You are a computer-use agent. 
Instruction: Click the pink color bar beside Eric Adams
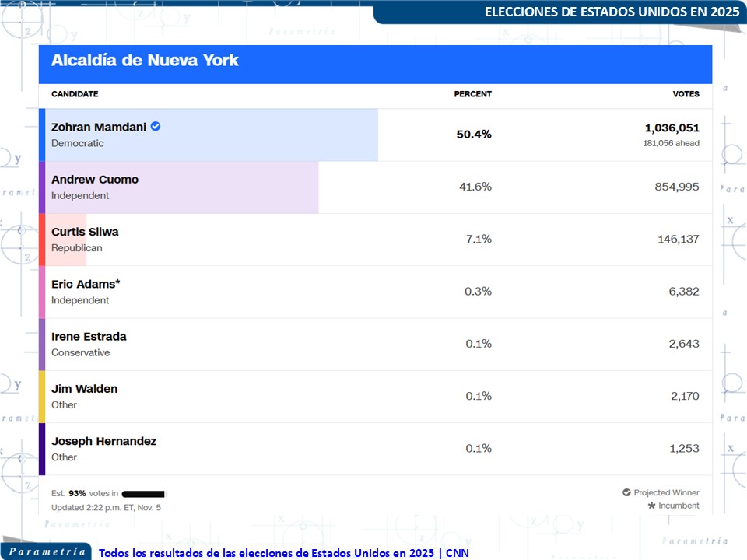point(42,292)
